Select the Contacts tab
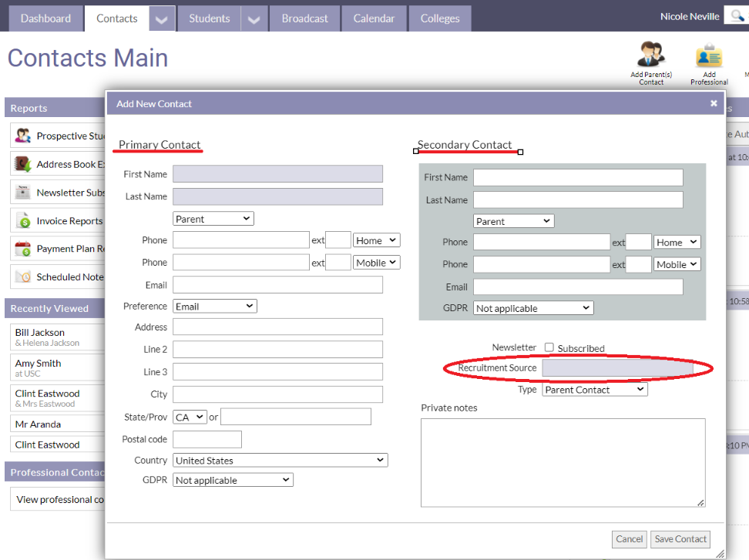This screenshot has height=560, width=749. pos(117,18)
